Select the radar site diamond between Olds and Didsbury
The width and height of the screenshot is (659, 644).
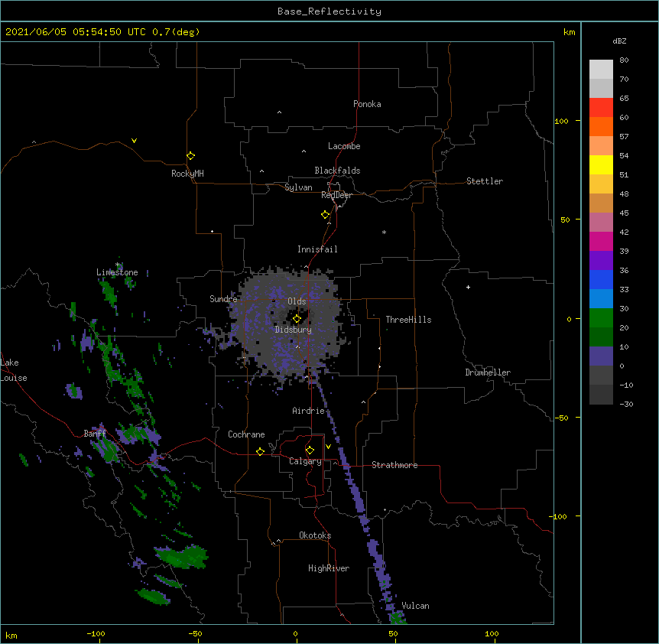click(x=297, y=319)
